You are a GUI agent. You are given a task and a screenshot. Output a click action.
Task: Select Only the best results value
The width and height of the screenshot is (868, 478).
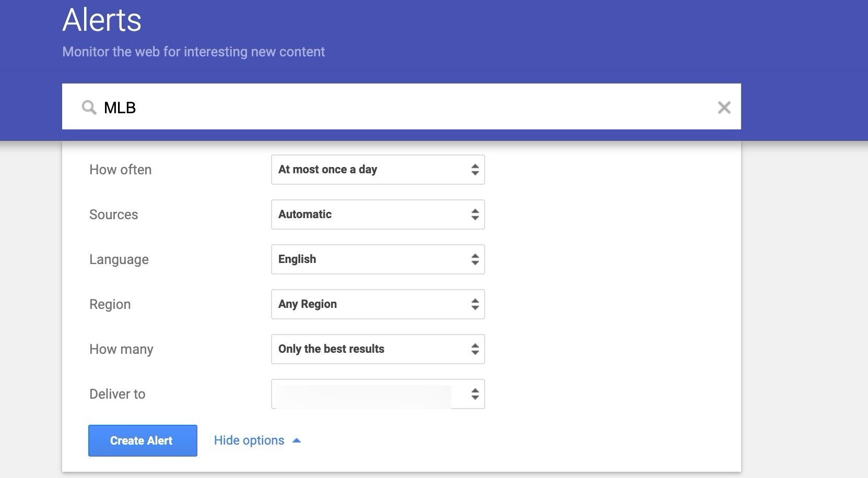pyautogui.click(x=332, y=349)
